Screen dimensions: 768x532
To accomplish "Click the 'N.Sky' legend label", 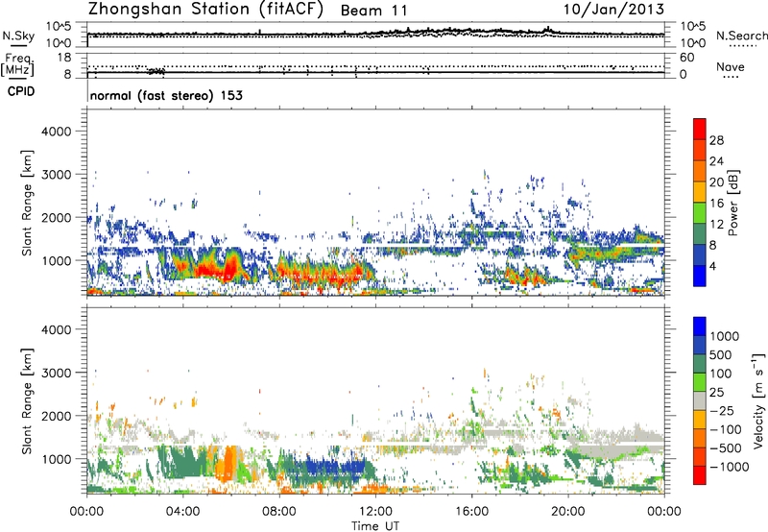I will pos(18,36).
